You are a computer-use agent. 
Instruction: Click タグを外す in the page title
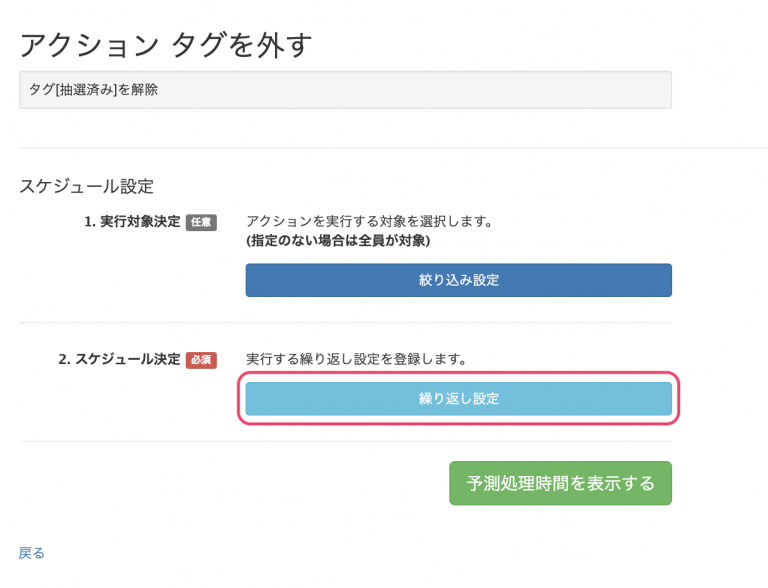[242, 46]
